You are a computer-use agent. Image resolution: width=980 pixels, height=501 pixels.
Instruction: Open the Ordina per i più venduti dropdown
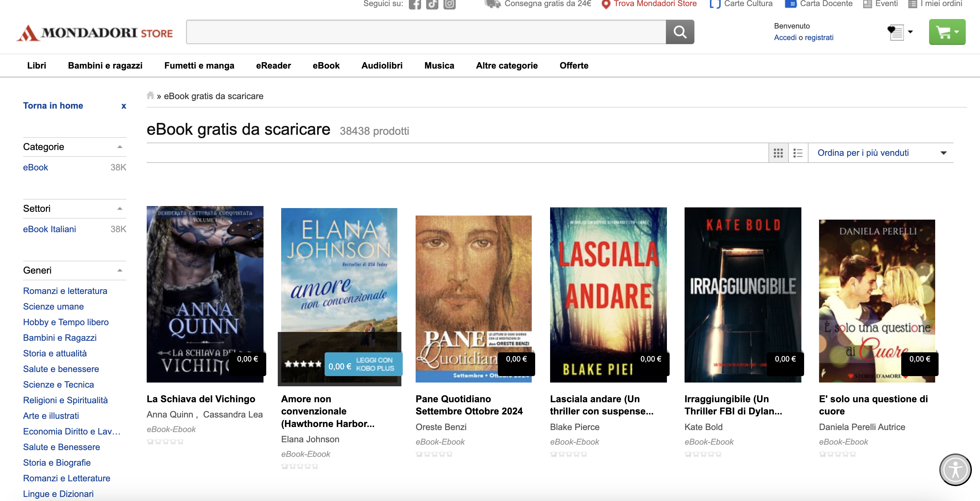[881, 153]
